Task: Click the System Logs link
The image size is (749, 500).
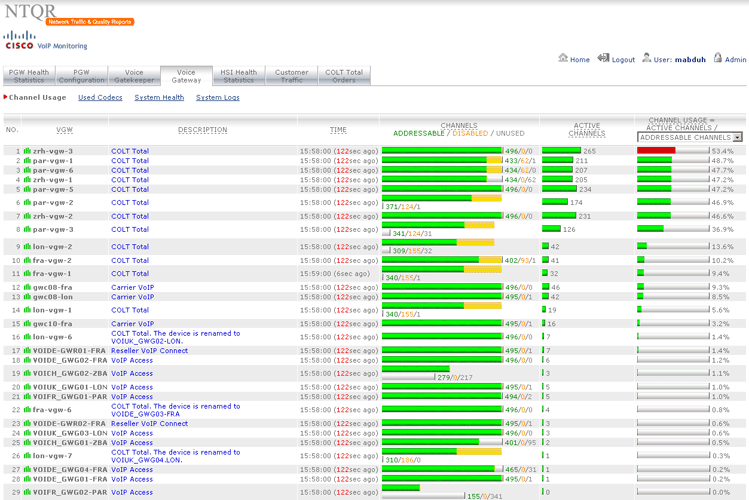Action: click(217, 98)
